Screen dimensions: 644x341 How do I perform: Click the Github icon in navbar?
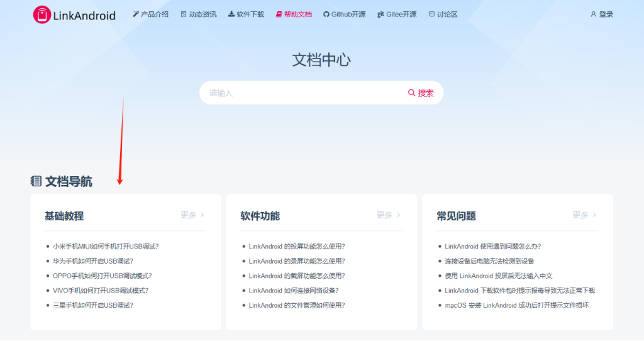[x=326, y=14]
